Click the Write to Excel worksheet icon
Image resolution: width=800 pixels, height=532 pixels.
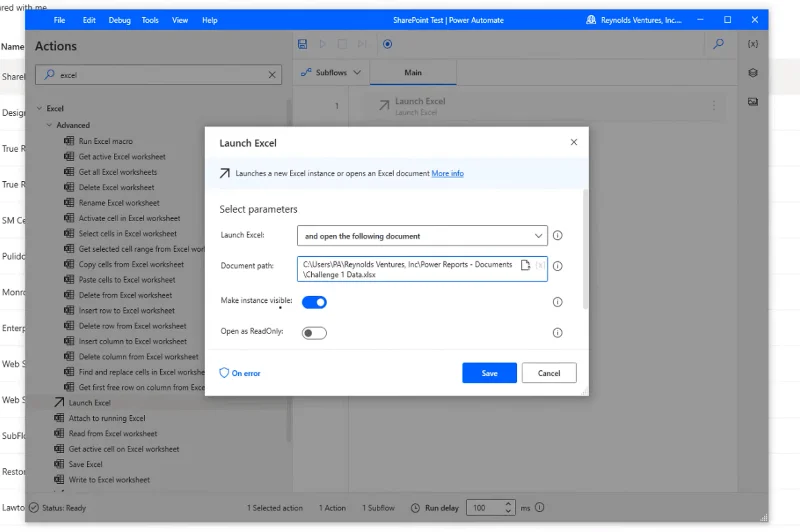[59, 479]
